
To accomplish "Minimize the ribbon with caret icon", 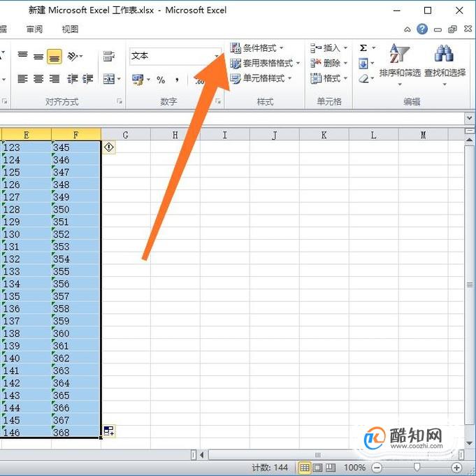I will 408,29.
